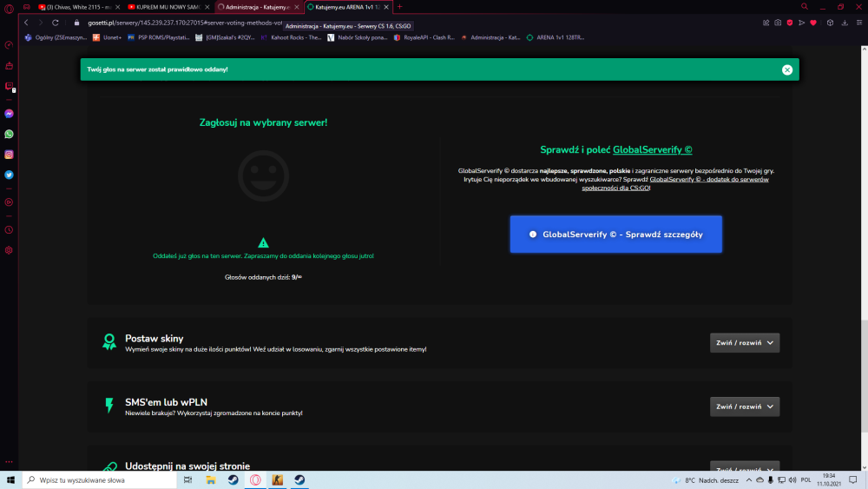Viewport: 868px width, 489px height.
Task: Open weather widget showing 8°C
Action: [x=706, y=480]
